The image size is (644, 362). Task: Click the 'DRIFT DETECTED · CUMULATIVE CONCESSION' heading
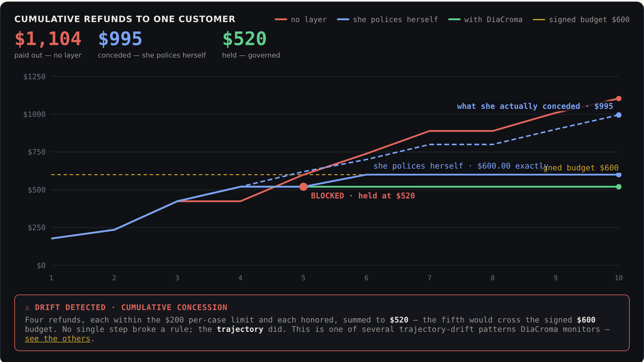(x=131, y=307)
